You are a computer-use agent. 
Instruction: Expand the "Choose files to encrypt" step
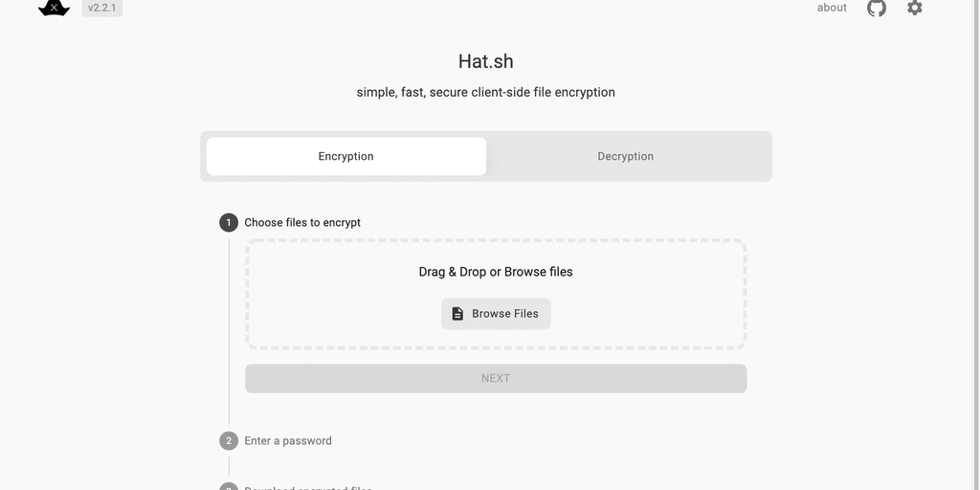click(302, 223)
